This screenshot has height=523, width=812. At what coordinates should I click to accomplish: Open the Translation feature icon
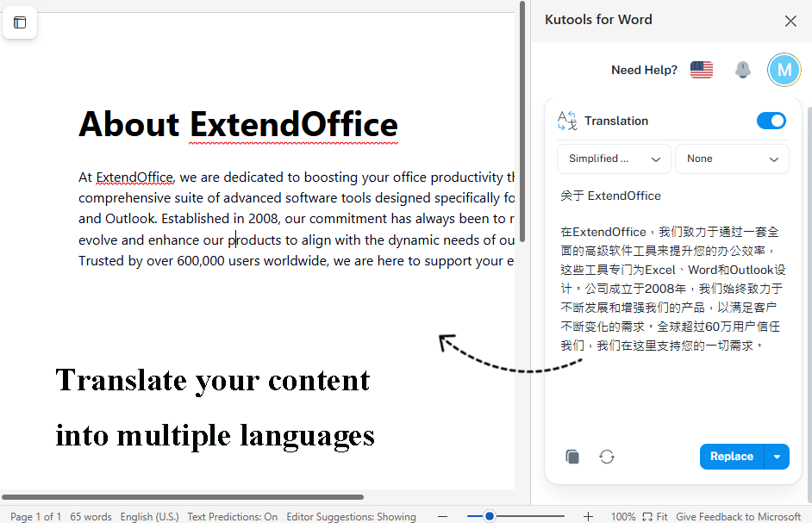point(567,121)
